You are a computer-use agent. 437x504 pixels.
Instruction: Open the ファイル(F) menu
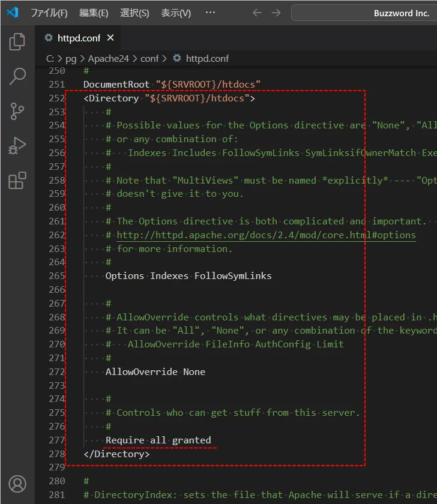click(x=49, y=13)
